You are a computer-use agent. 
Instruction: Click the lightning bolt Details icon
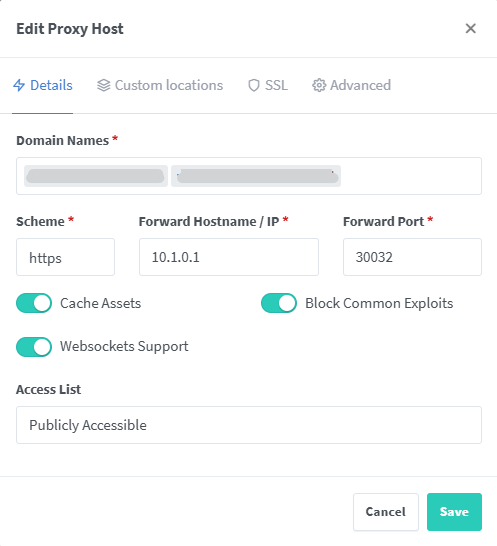pyautogui.click(x=19, y=85)
